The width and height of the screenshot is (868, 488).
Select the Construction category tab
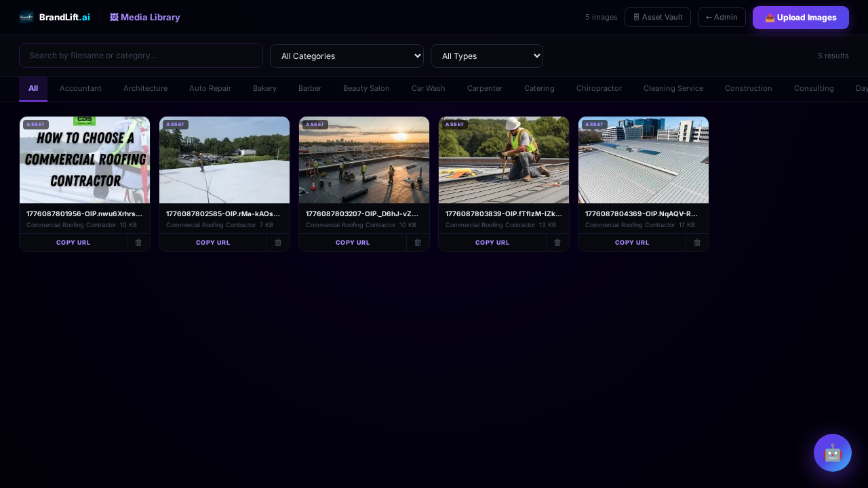click(x=748, y=88)
